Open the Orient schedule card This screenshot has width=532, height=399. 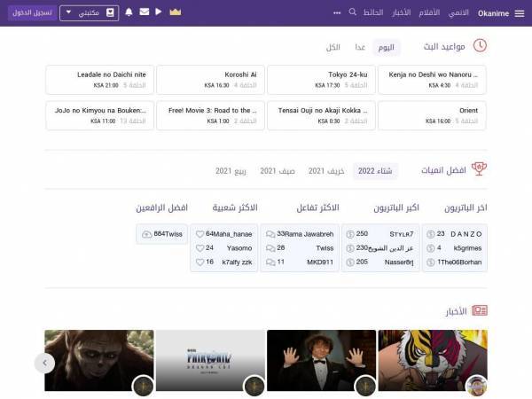pos(433,115)
